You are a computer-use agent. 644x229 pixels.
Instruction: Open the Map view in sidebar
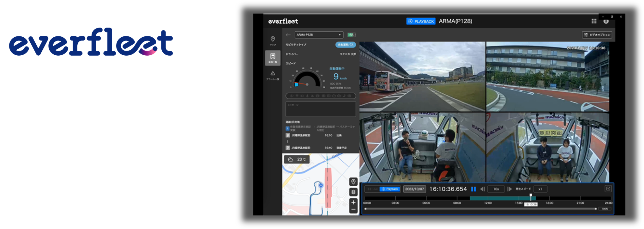pos(273,40)
